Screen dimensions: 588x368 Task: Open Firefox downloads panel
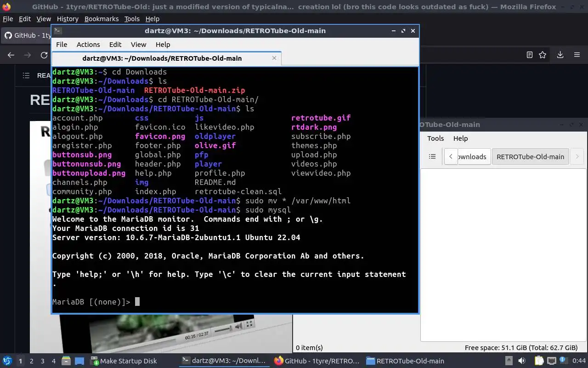point(560,55)
